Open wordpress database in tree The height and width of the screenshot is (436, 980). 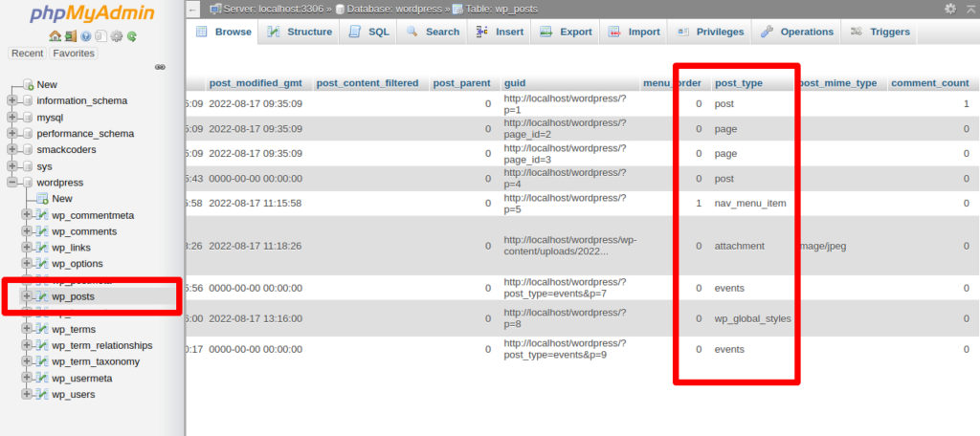coord(60,183)
